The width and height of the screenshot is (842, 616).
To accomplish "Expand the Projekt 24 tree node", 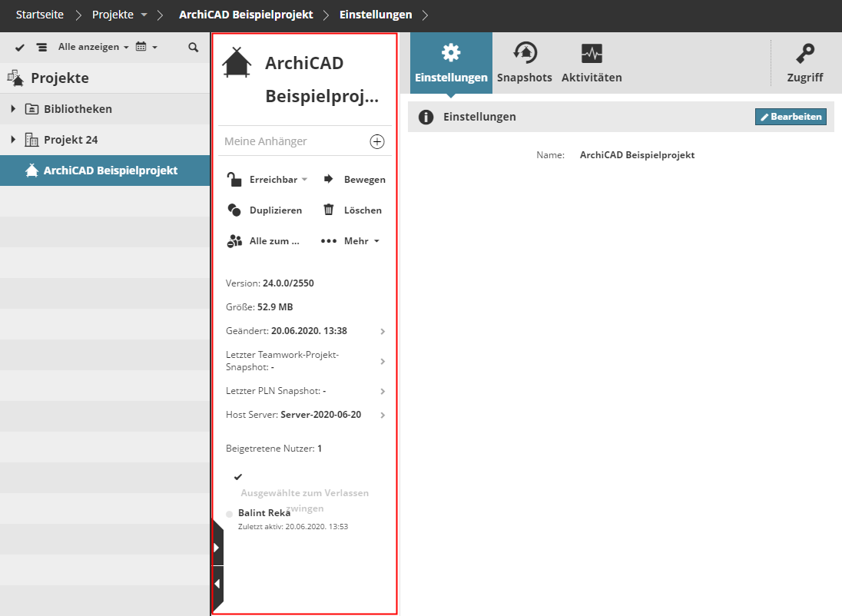I will point(13,140).
